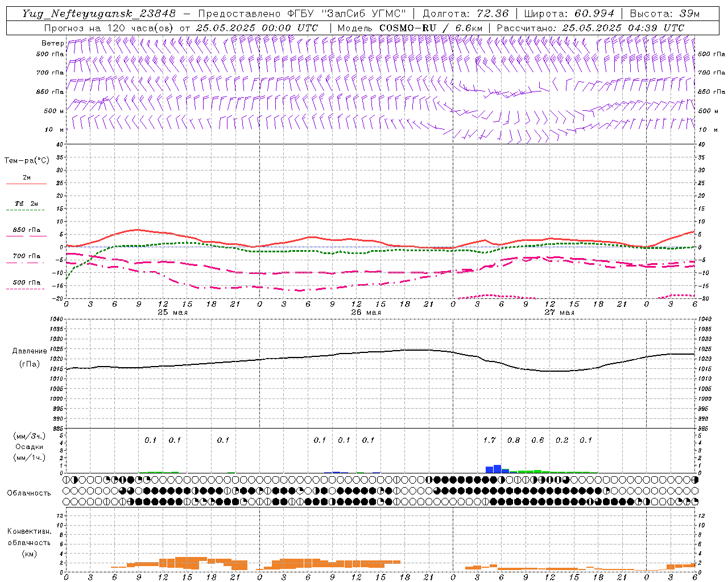Screen dimensions: 728x582
Task: Click the Долгота: 72.36 value
Action: [x=465, y=14]
